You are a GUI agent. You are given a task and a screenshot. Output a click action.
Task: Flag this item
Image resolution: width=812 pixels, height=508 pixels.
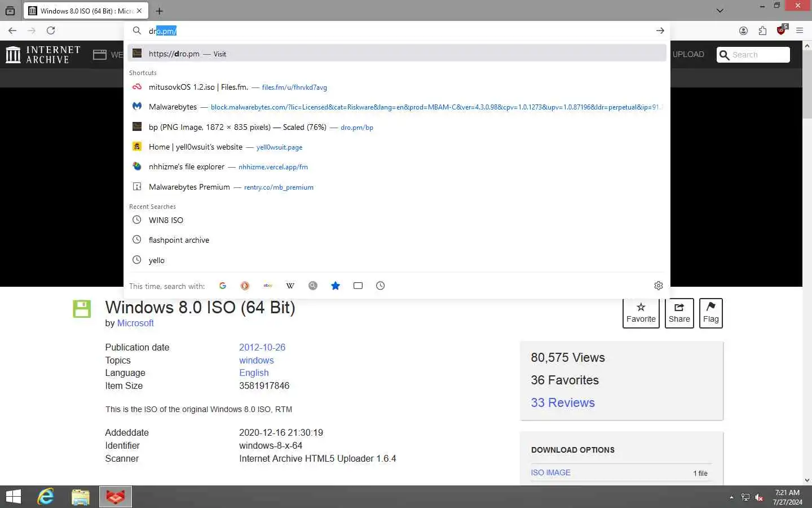(x=711, y=313)
